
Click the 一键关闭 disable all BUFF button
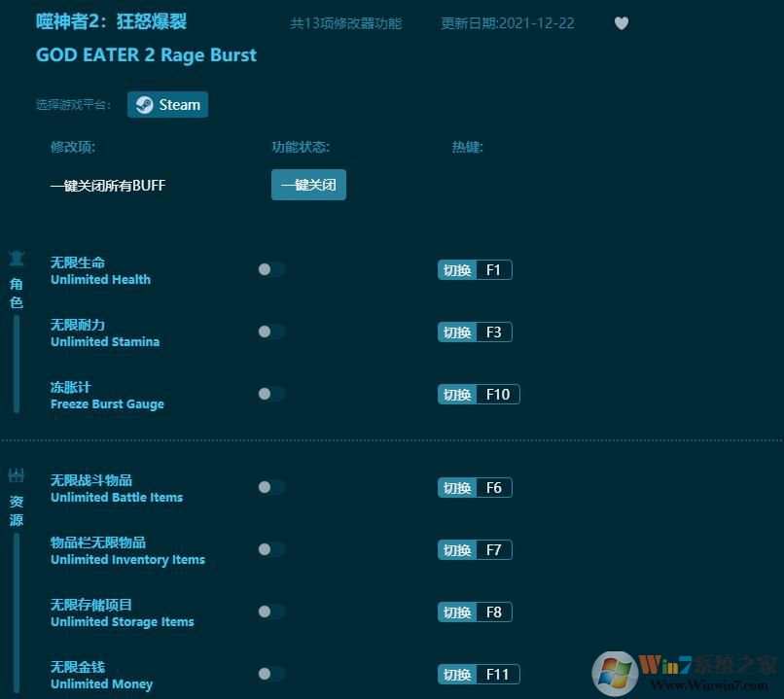click(308, 184)
